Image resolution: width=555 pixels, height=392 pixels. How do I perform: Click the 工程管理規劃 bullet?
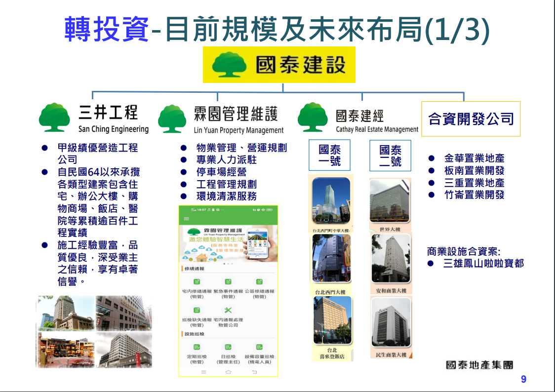pos(227,184)
